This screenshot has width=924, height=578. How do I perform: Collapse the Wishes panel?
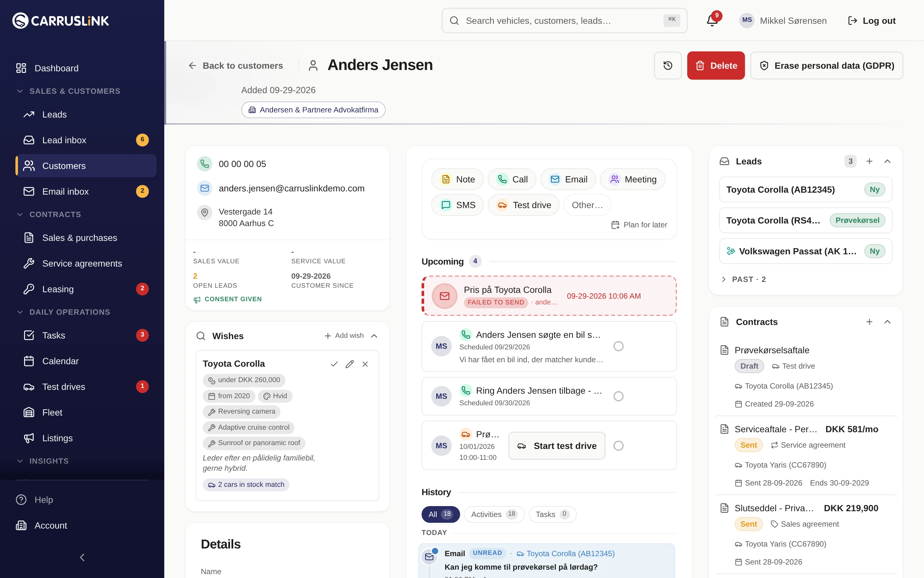(374, 336)
